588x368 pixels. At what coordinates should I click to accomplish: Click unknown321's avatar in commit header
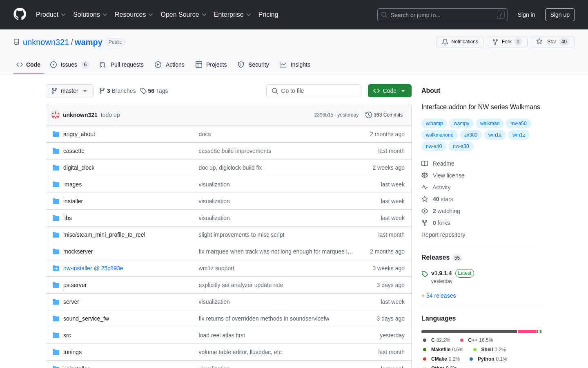click(x=56, y=115)
